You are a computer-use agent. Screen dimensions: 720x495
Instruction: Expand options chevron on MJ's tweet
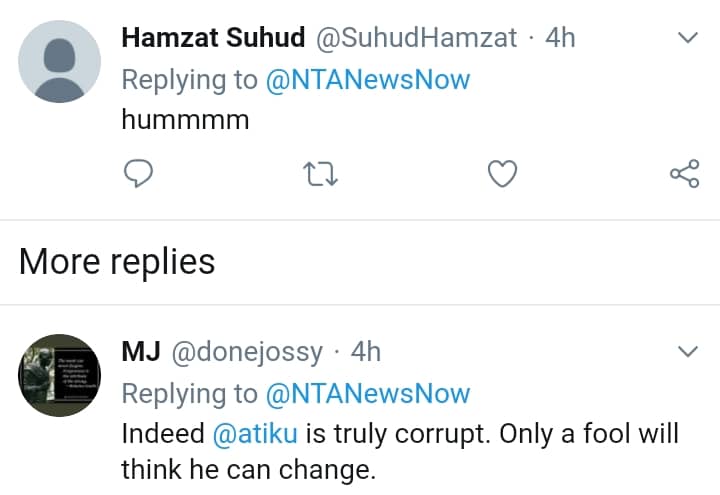(x=687, y=351)
